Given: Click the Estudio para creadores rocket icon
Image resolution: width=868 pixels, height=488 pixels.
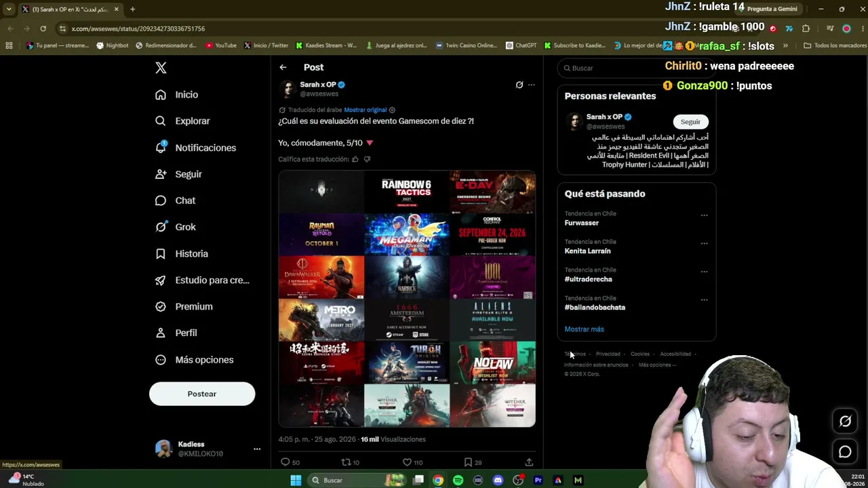Looking at the screenshot, I should click(161, 280).
